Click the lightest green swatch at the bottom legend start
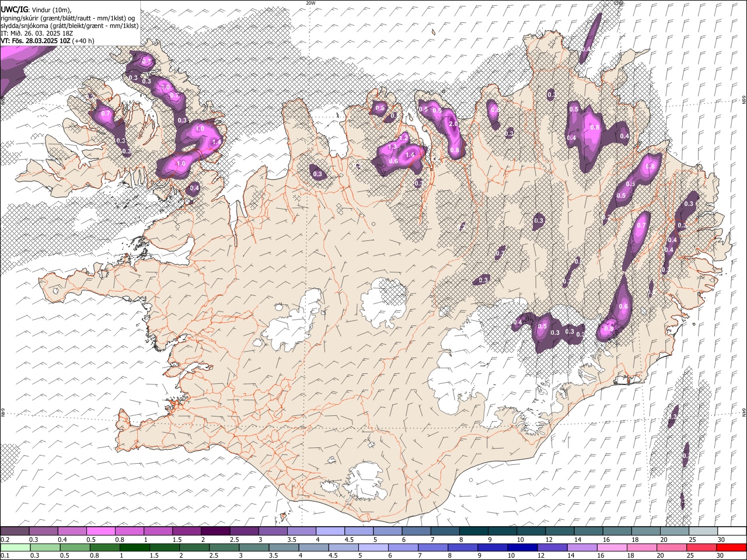The width and height of the screenshot is (747, 560). tap(15, 547)
